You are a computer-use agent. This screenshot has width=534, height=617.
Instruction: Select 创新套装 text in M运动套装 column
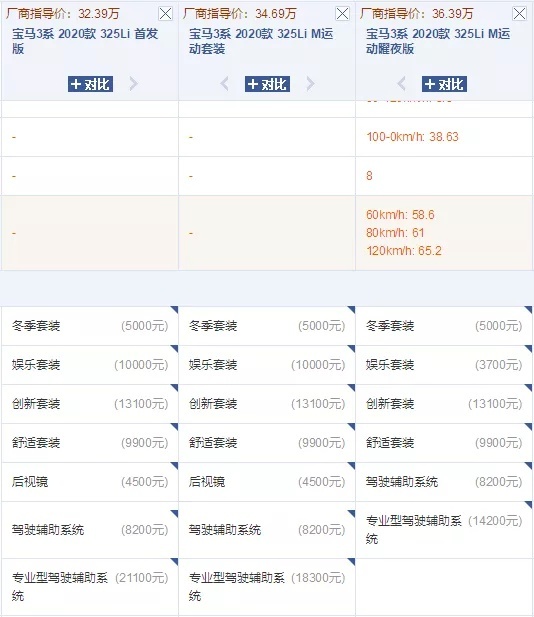pyautogui.click(x=213, y=404)
